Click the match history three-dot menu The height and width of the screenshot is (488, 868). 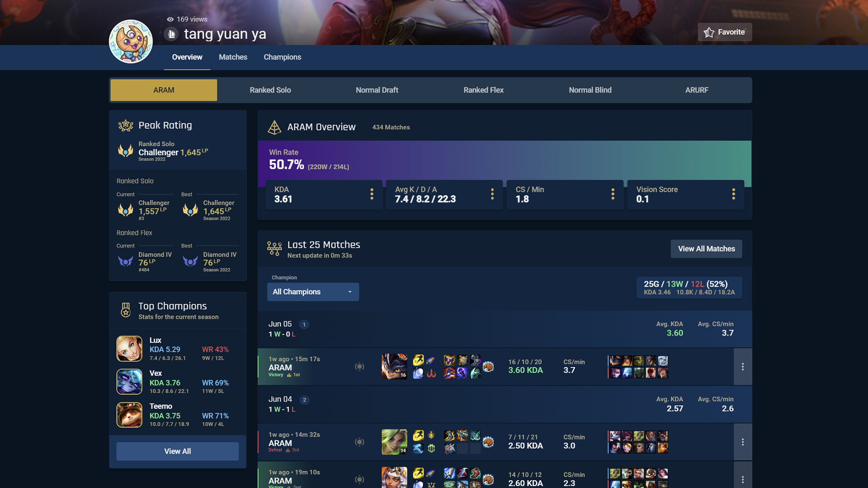pos(743,366)
